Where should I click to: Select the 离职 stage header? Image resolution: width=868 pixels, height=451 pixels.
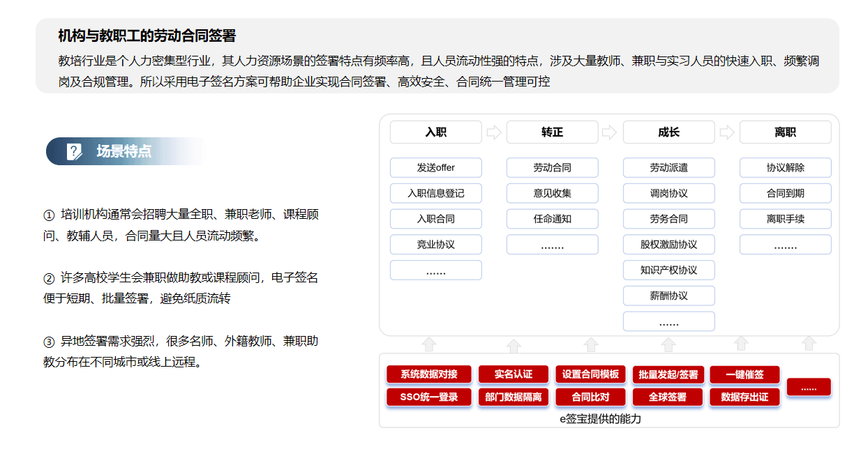point(786,132)
